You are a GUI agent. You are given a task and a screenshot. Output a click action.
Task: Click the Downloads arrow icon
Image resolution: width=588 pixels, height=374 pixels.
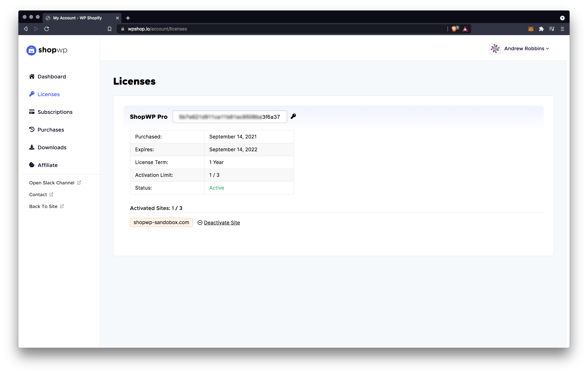click(x=32, y=147)
